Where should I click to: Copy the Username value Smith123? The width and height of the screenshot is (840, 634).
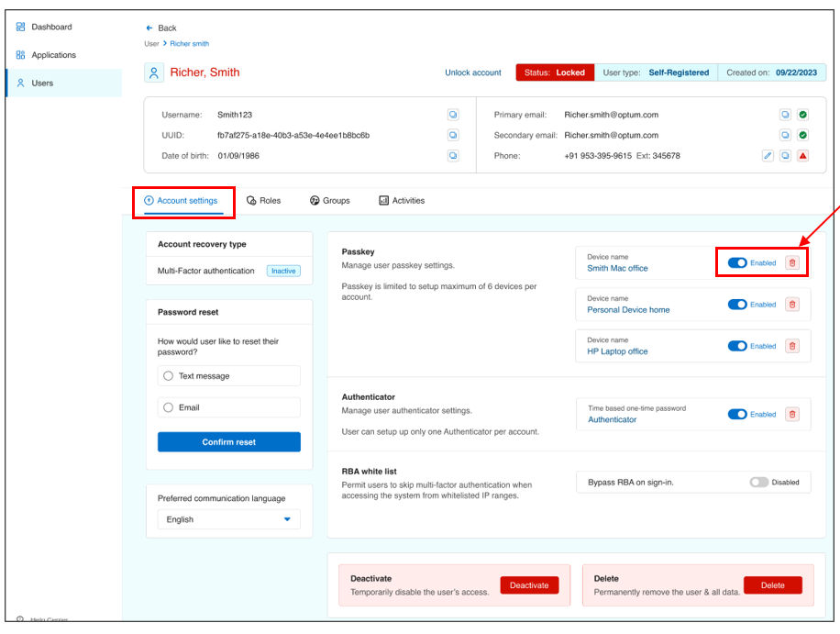(x=453, y=115)
